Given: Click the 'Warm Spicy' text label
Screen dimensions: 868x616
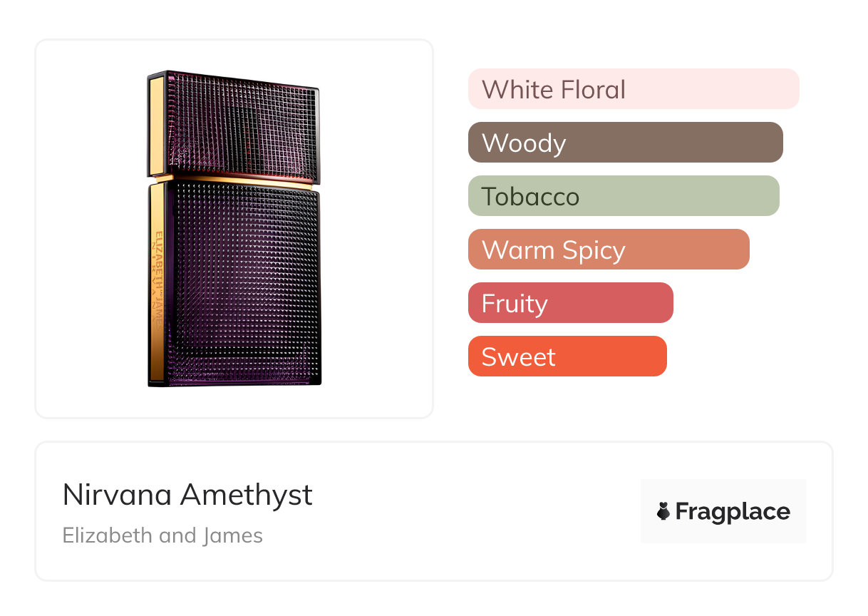Looking at the screenshot, I should 553,250.
